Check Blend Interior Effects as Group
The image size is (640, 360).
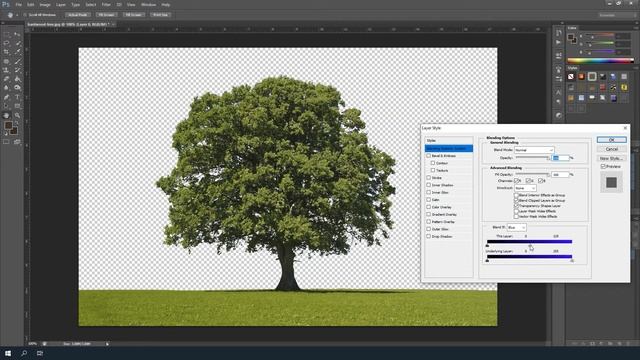click(x=516, y=195)
